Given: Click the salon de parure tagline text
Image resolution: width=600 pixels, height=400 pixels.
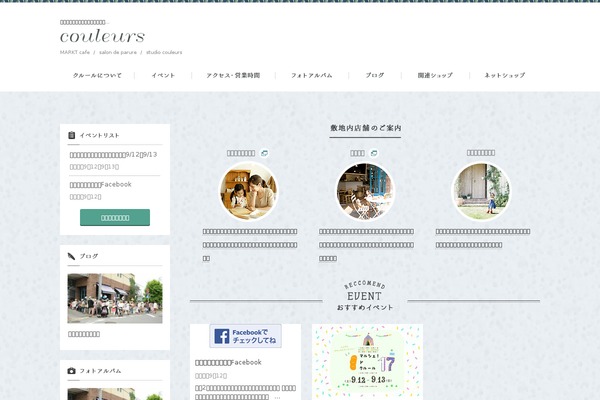Looking at the screenshot, I should click(x=118, y=52).
